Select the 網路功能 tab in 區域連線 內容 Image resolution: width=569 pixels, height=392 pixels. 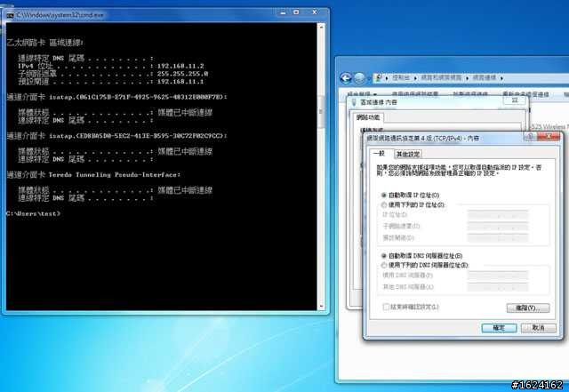368,117
